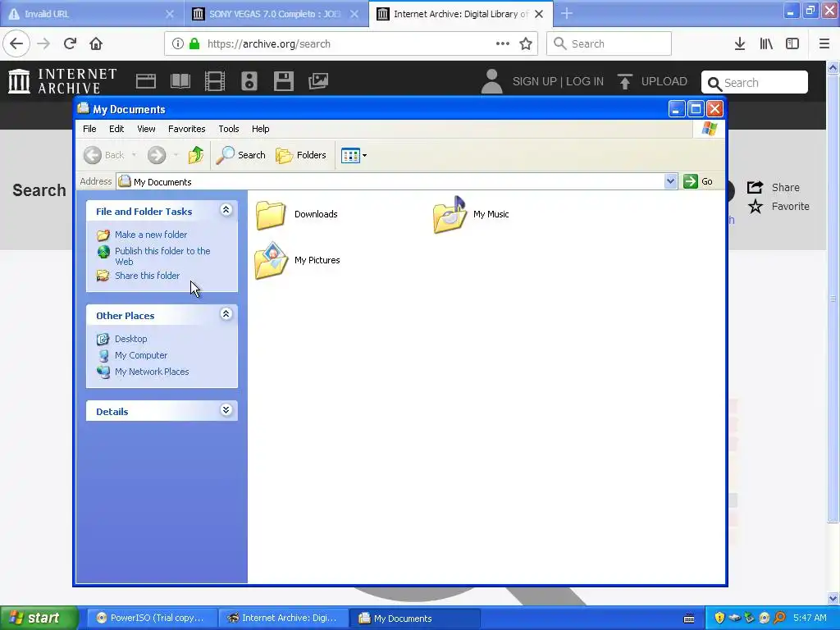The image size is (840, 630).
Task: Open a new Firefox tab
Action: 567,13
